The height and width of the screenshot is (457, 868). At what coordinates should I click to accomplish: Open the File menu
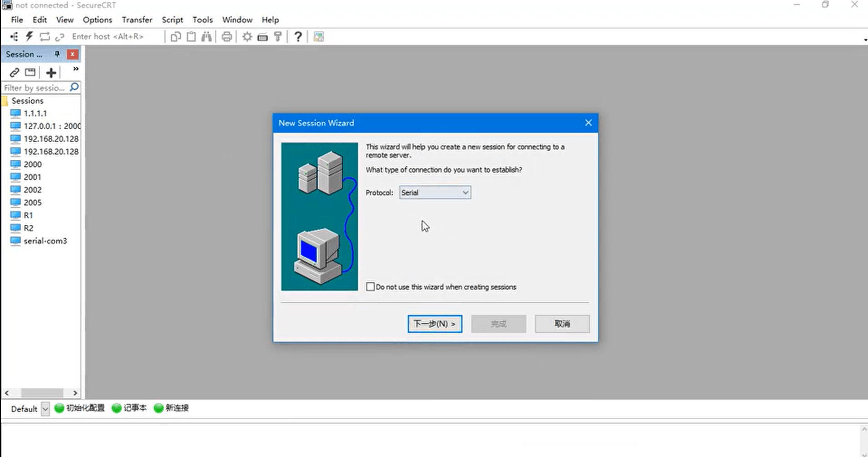[17, 20]
